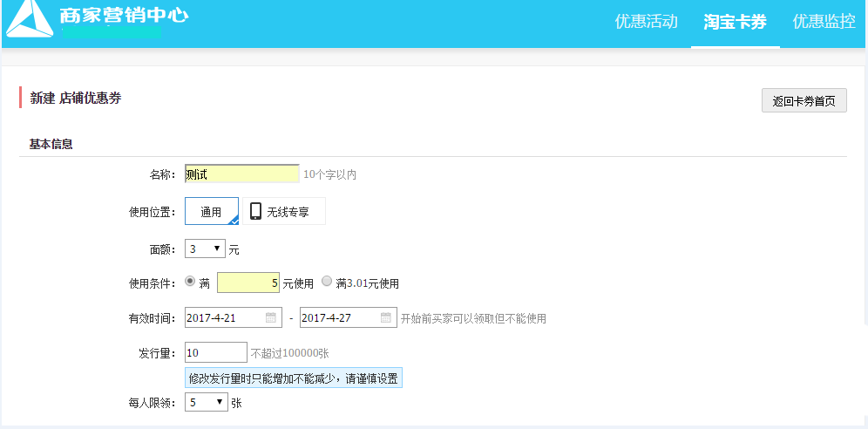Select the 满 custom amount radio button
This screenshot has height=429, width=868.
190,281
